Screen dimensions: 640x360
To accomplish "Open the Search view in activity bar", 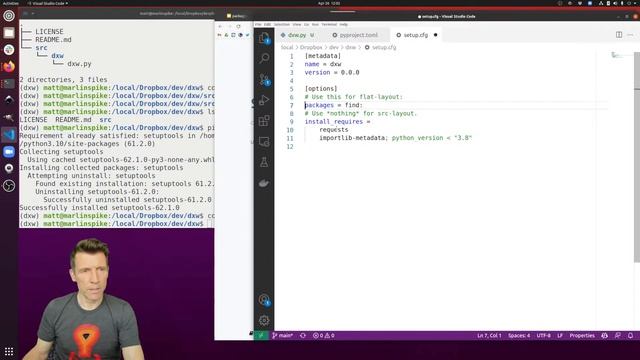I will tap(264, 58).
